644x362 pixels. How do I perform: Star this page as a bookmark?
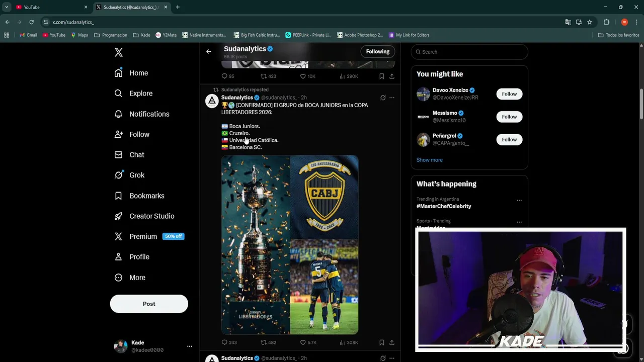pyautogui.click(x=590, y=22)
